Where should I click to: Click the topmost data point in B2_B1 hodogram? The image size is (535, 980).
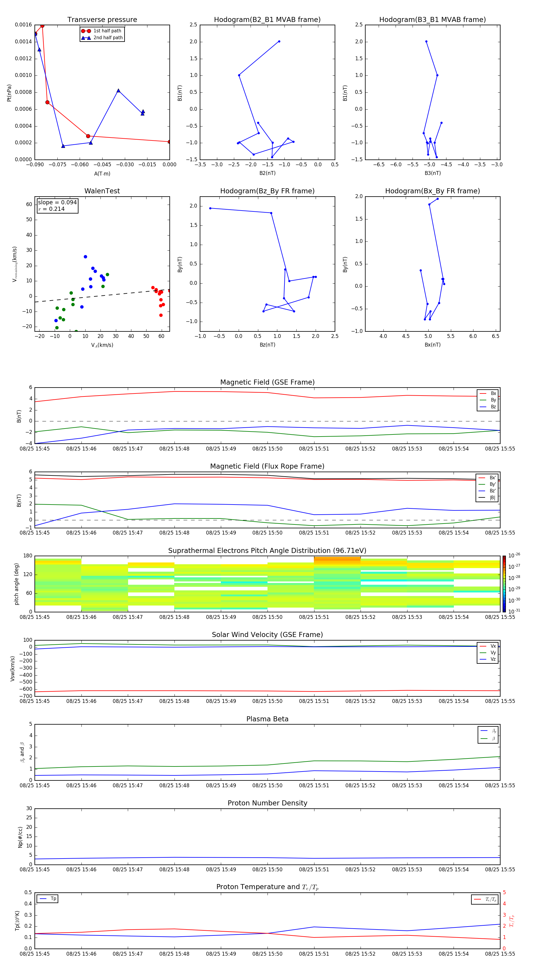(x=279, y=42)
